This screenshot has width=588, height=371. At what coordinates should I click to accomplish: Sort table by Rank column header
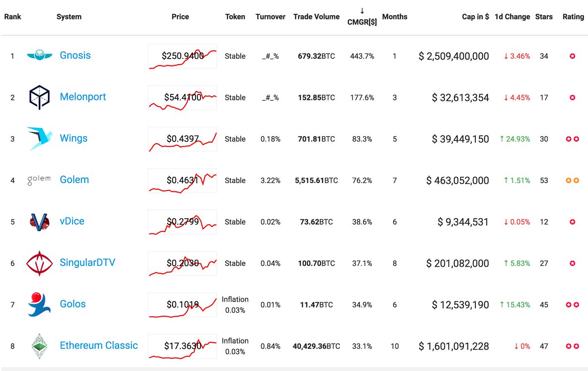pyautogui.click(x=13, y=17)
